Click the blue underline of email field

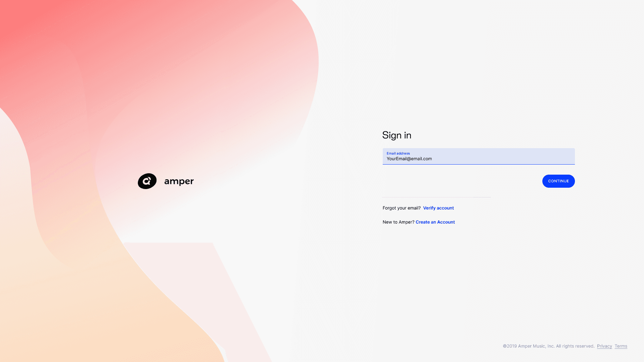478,164
